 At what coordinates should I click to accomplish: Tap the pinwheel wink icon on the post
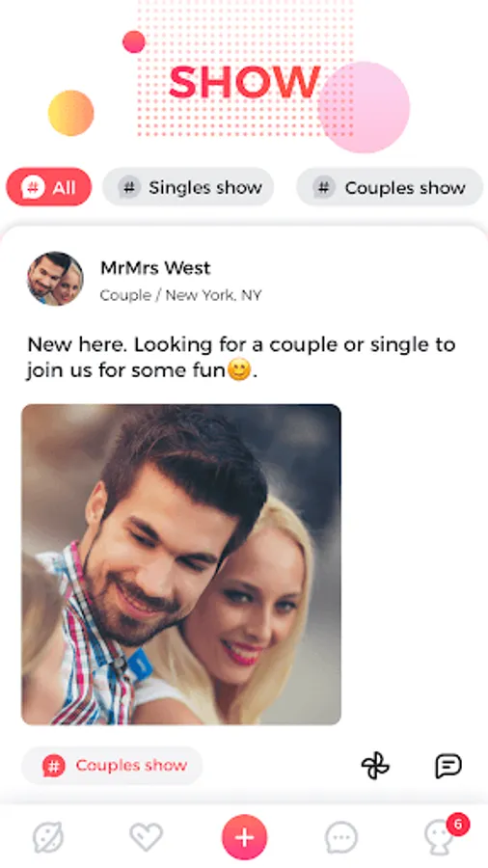pyautogui.click(x=375, y=766)
